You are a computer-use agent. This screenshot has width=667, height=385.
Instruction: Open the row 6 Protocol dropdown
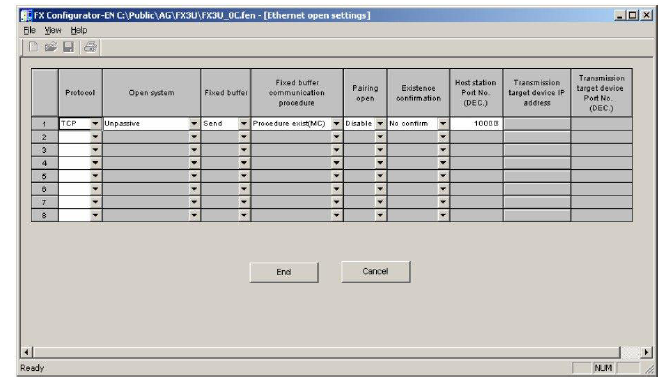95,189
